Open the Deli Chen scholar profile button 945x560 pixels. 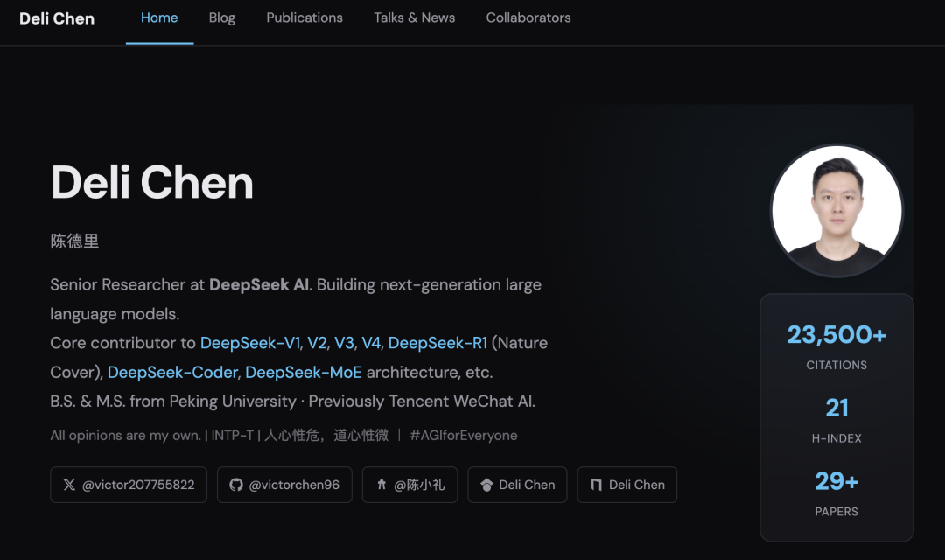pyautogui.click(x=517, y=485)
